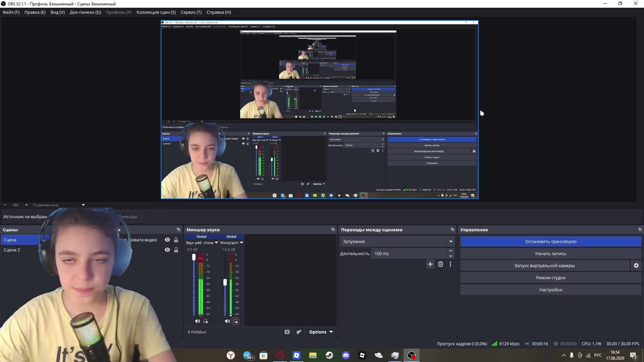
Task: Click the 0 hidden label in mixer
Action: (197, 332)
